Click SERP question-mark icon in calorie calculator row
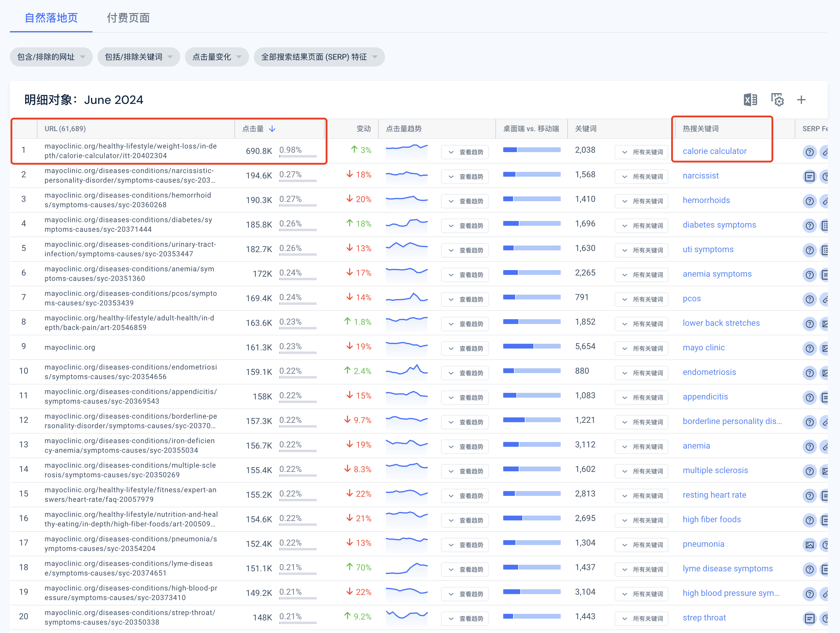The width and height of the screenshot is (840, 633). [810, 152]
